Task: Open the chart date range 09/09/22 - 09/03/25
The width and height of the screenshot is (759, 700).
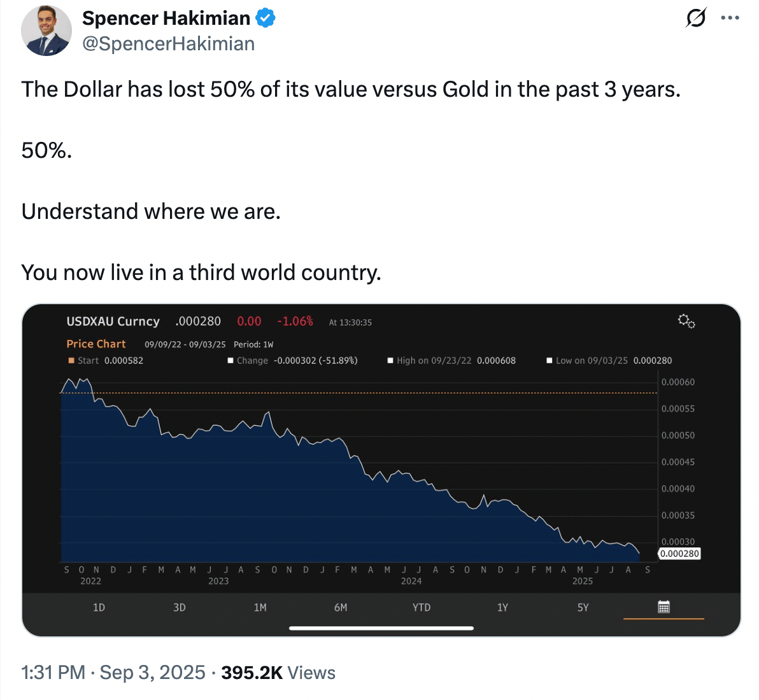Action: 185,344
